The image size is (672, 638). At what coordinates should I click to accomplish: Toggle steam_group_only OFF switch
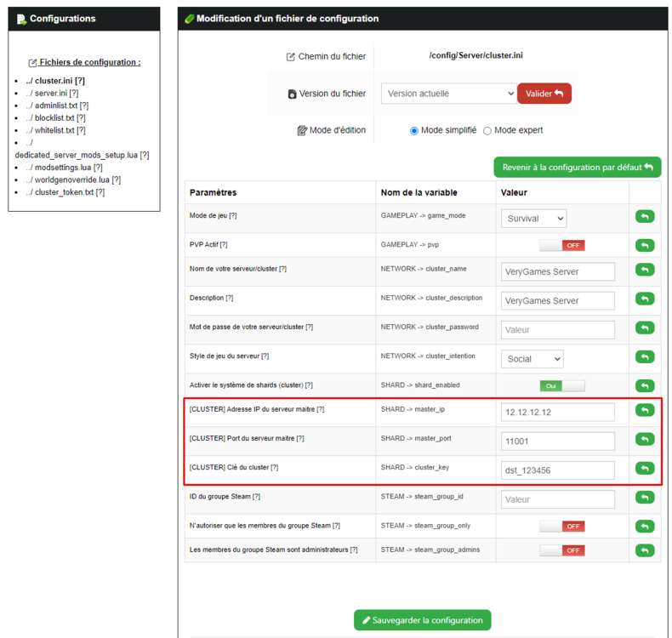click(x=562, y=526)
